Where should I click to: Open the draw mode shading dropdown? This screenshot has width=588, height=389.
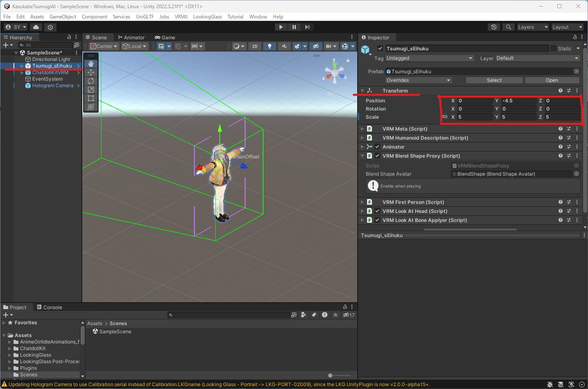239,46
